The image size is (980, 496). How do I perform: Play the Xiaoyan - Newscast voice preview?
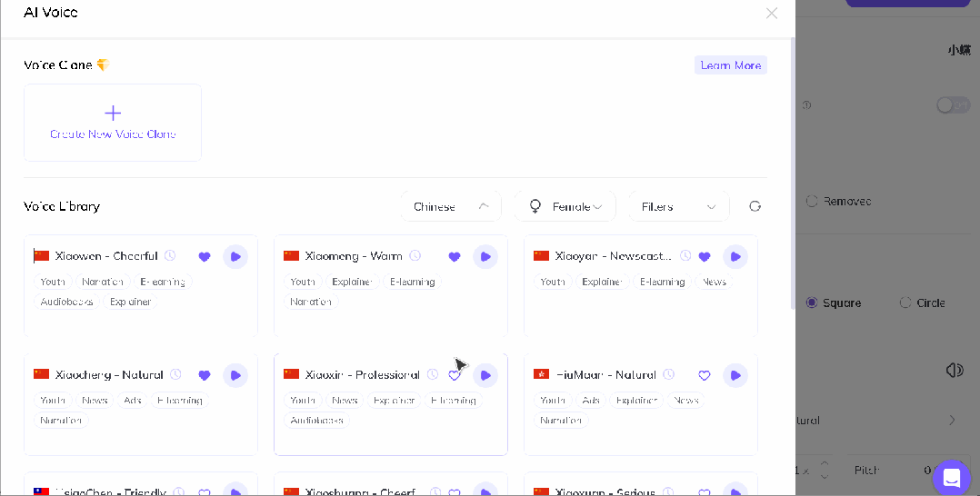(x=735, y=257)
